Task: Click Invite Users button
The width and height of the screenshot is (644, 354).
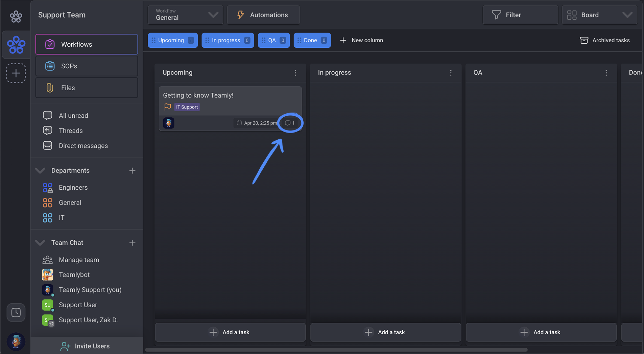Action: click(87, 346)
